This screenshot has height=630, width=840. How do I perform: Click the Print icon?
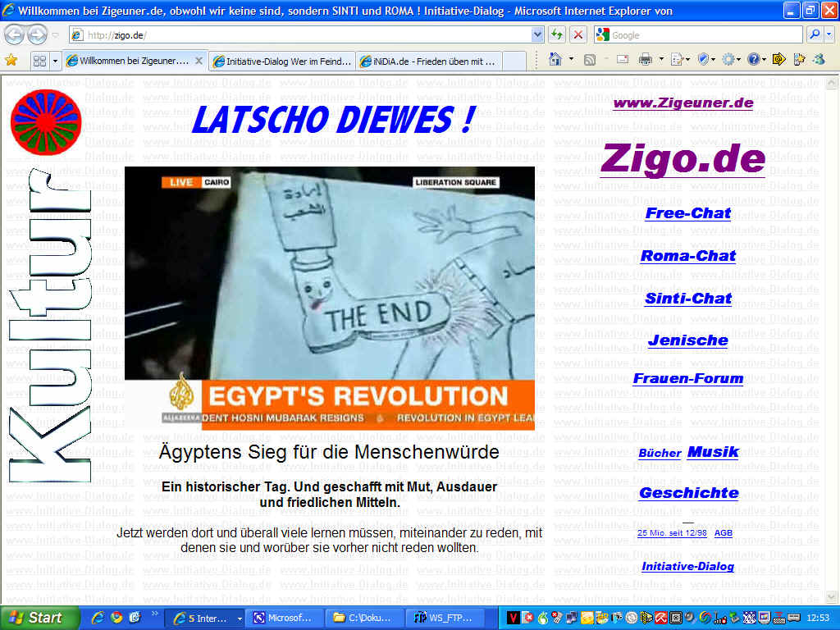point(645,59)
